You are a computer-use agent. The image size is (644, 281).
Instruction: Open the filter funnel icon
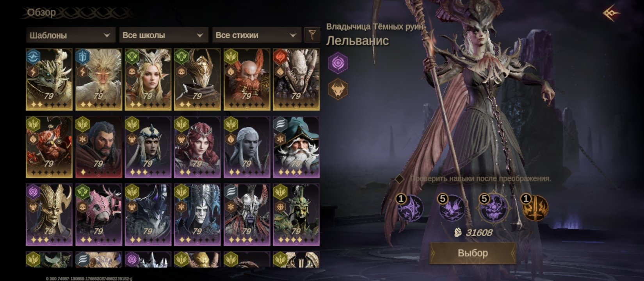[312, 35]
